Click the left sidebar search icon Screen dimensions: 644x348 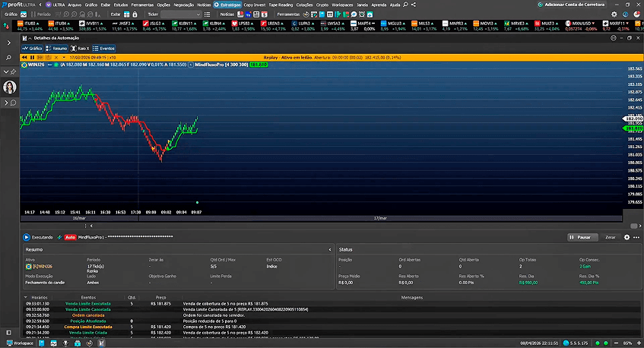coord(8,58)
